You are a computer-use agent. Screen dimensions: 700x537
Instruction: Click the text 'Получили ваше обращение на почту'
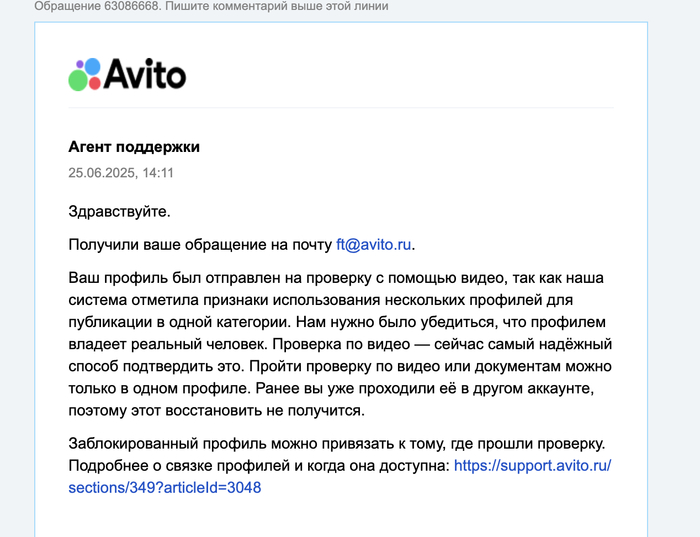200,245
